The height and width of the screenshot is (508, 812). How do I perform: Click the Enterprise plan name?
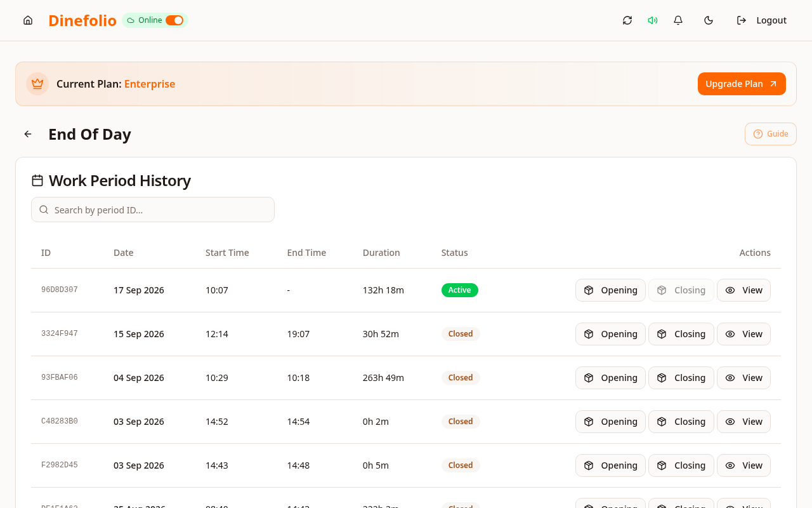click(x=150, y=84)
